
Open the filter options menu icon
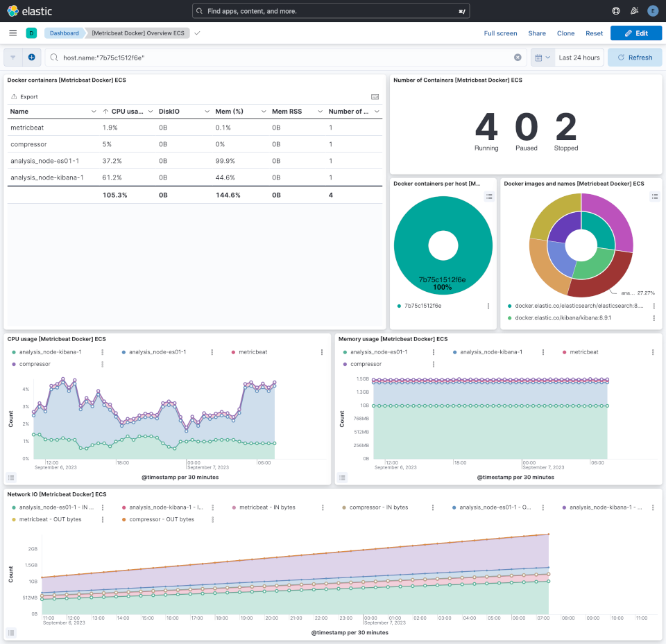13,58
